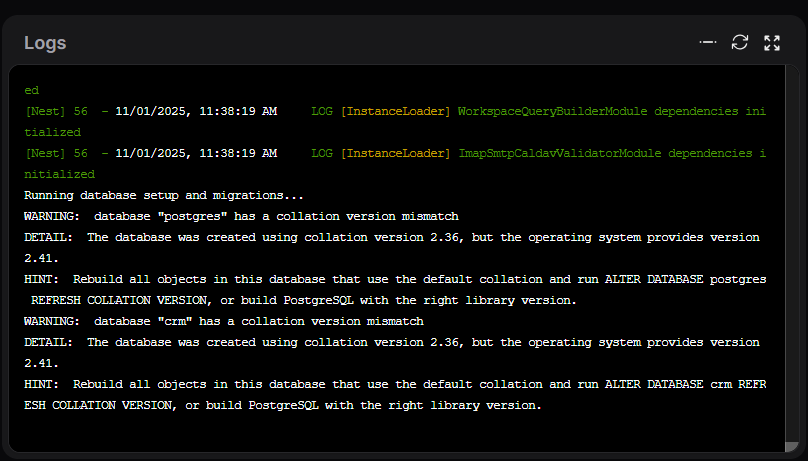The height and width of the screenshot is (461, 808).
Task: Click the first DETAIL line under postgres warning
Action: pyautogui.click(x=392, y=237)
